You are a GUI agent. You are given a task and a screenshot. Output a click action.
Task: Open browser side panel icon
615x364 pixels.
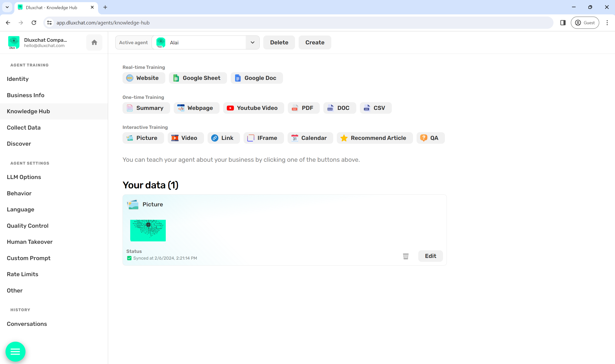coord(563,23)
